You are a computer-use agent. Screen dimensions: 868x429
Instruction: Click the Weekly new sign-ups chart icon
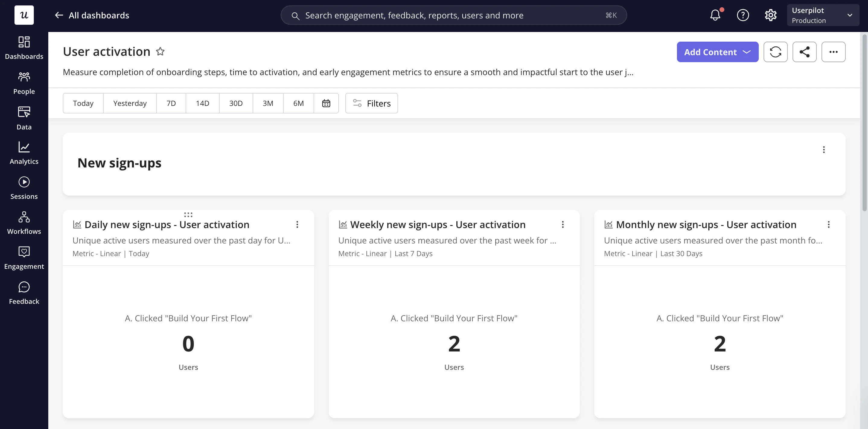point(343,224)
